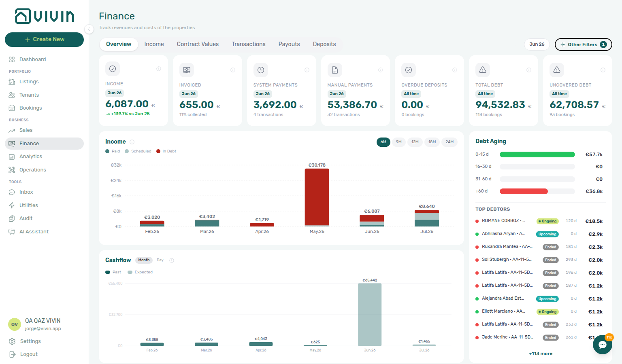Open the Other Filters panel
This screenshot has height=364, width=622.
[583, 44]
